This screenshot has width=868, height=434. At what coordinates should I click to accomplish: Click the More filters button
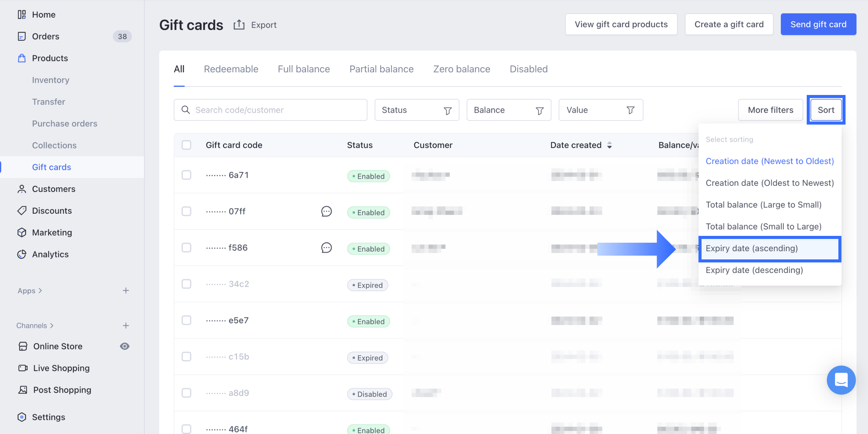pos(770,110)
